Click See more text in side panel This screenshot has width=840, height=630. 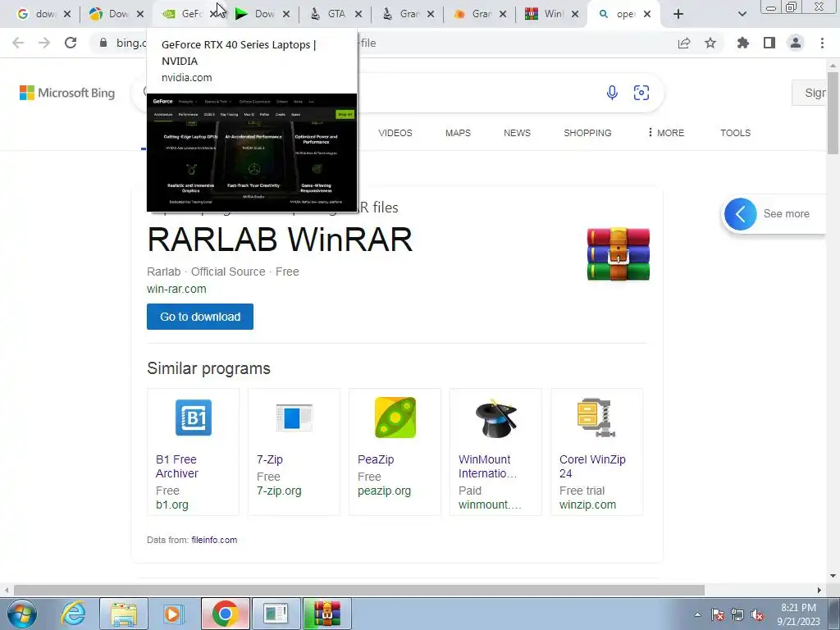(x=786, y=214)
